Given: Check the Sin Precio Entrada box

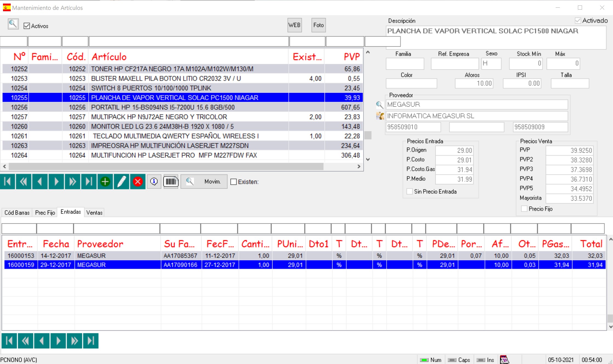Looking at the screenshot, I should 410,192.
